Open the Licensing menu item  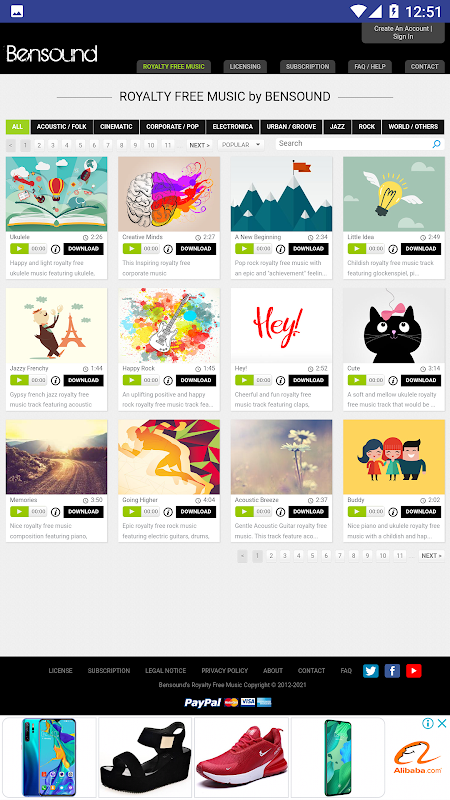pyautogui.click(x=245, y=66)
